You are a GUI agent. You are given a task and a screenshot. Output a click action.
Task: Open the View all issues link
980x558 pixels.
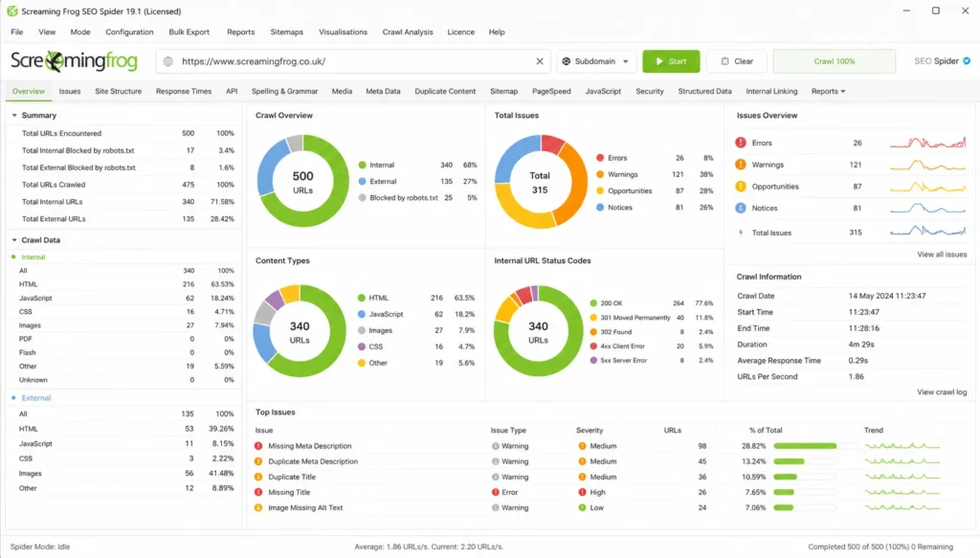[x=942, y=255]
